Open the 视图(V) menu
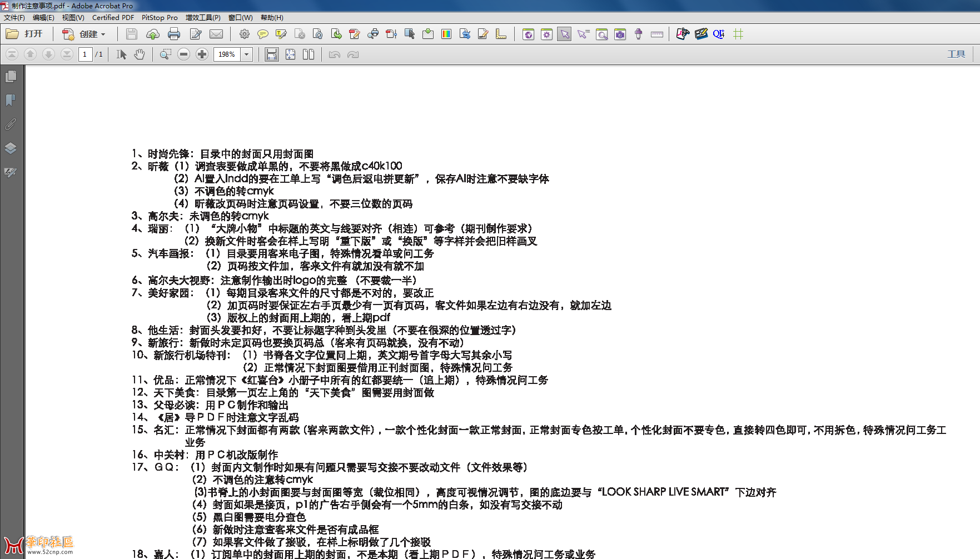This screenshot has height=559, width=980. click(x=73, y=17)
